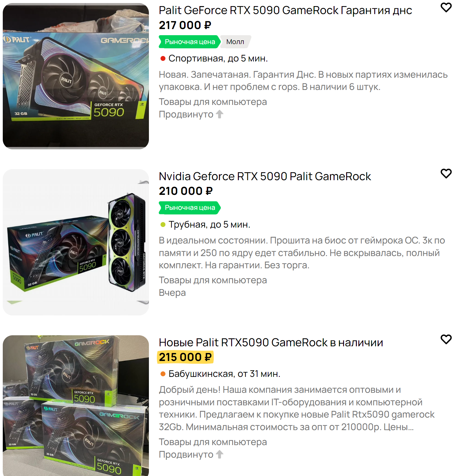
Task: Click the green metro dot beside Трубная
Action: [163, 225]
